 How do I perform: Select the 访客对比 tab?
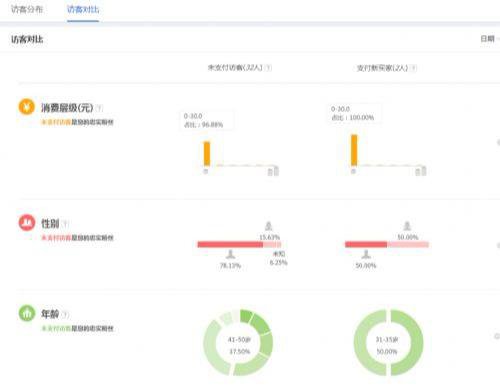pos(83,9)
